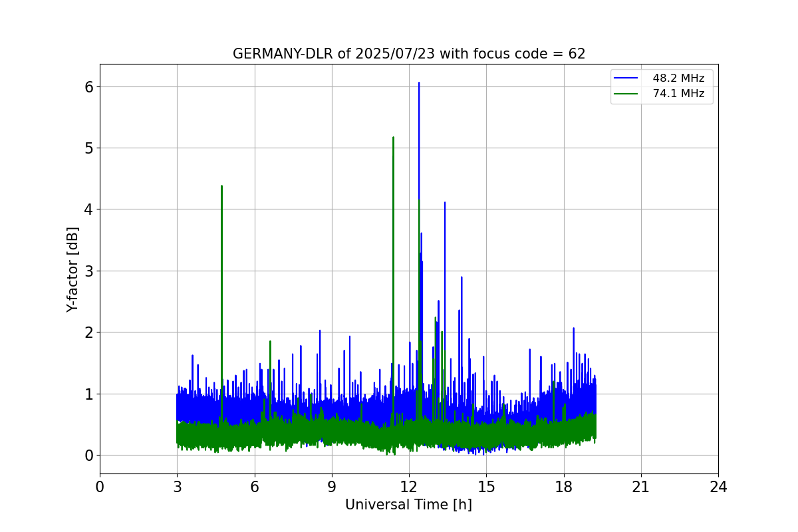Click y-axis tick label '4'
This screenshot has width=798, height=532.
88,209
